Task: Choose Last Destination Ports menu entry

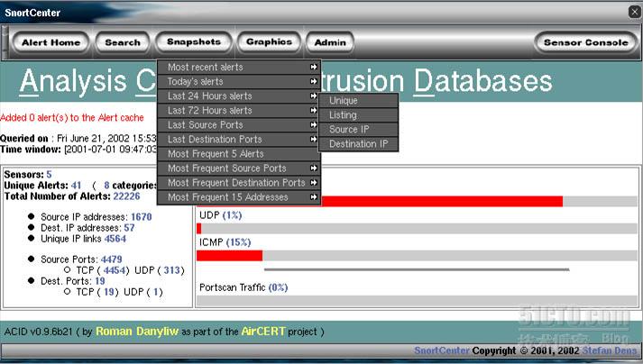Action: (x=239, y=140)
